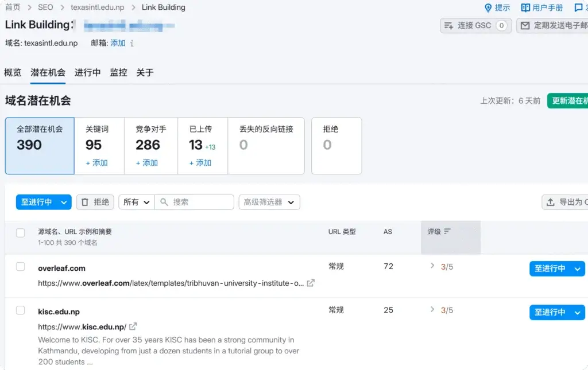Click the 添加 link under 关键词
Image resolution: width=588 pixels, height=370 pixels.
[96, 163]
